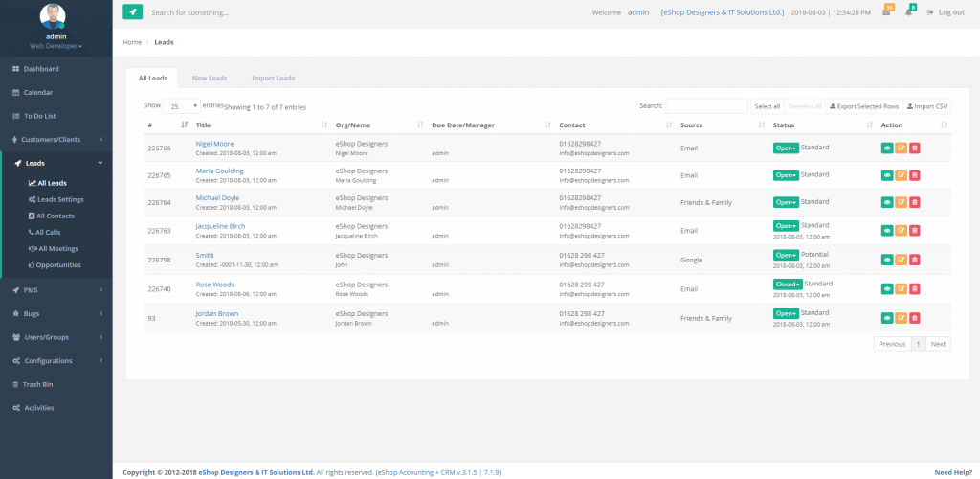Image resolution: width=980 pixels, height=479 pixels.
Task: Delete the Nigel Moore lead with trash icon
Action: pyautogui.click(x=914, y=148)
